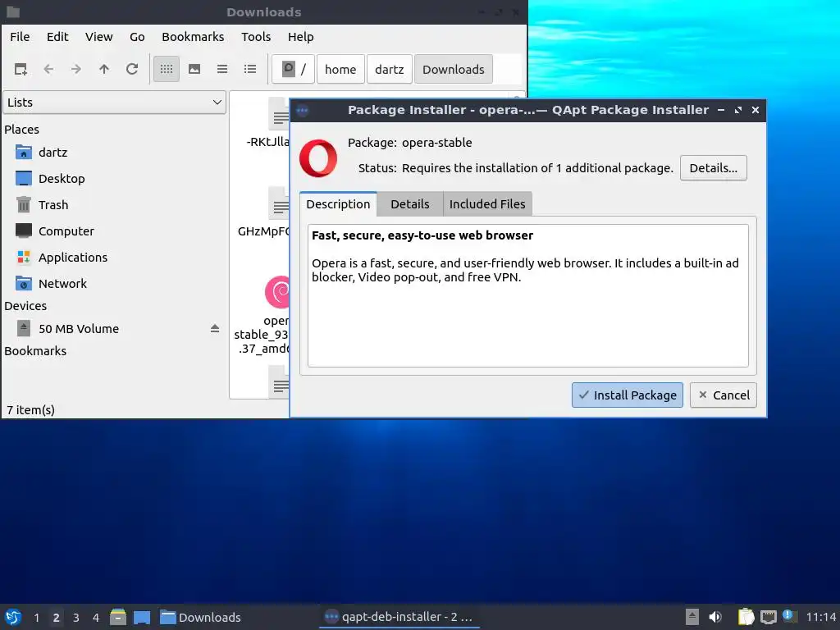Switch to icon view mode
Screen dimensions: 840x630
[167, 69]
